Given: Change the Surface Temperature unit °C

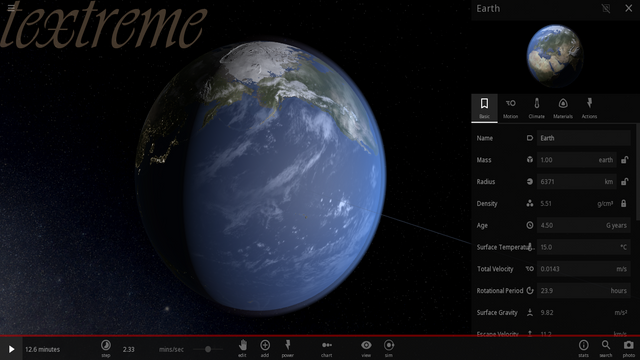Looking at the screenshot, I should [623, 247].
